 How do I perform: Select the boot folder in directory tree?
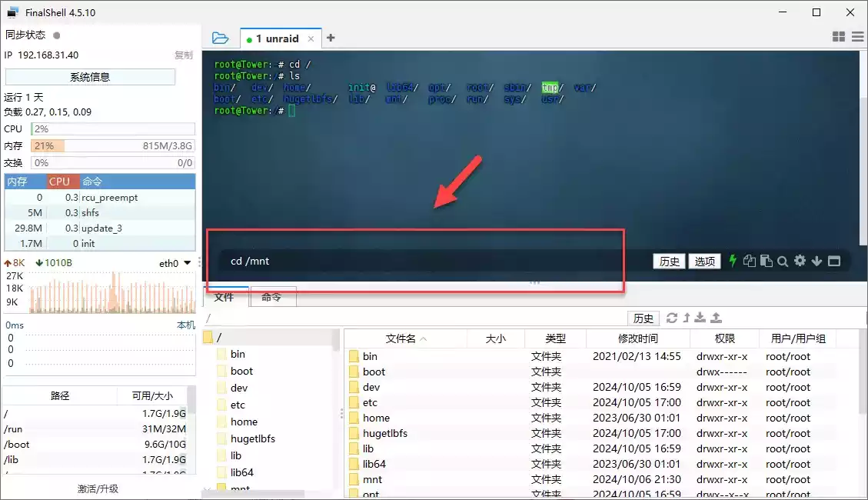(x=241, y=371)
